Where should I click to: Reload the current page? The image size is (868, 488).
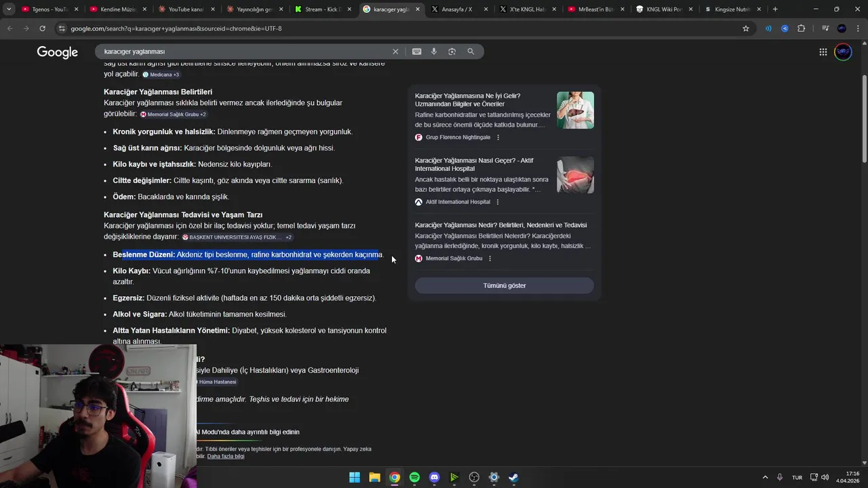click(x=42, y=28)
